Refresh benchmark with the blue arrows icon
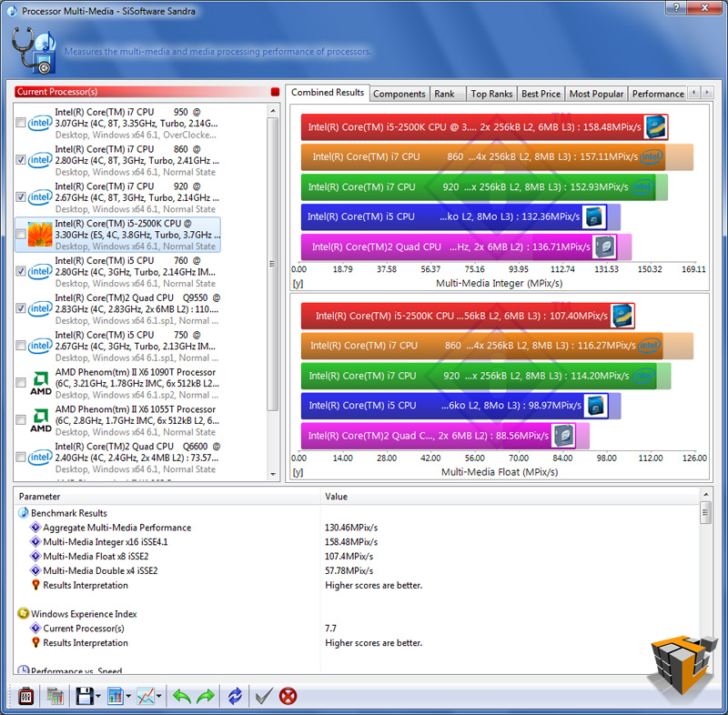 (235, 696)
